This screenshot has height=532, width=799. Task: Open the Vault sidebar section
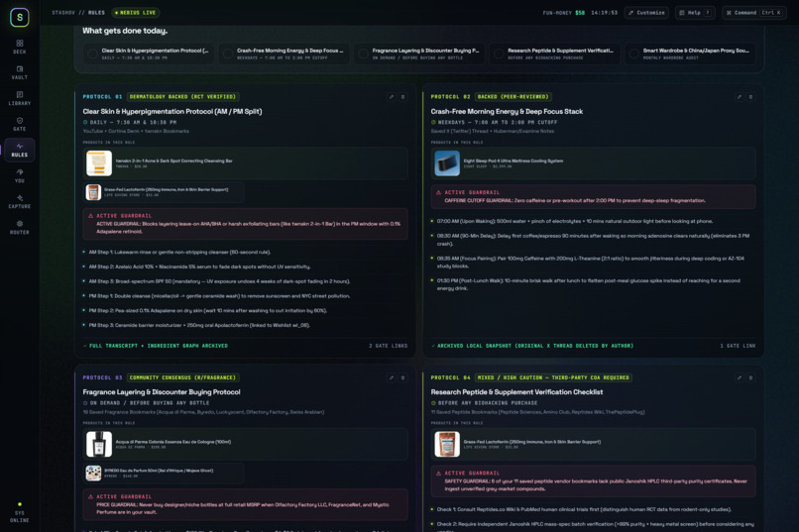[20, 72]
